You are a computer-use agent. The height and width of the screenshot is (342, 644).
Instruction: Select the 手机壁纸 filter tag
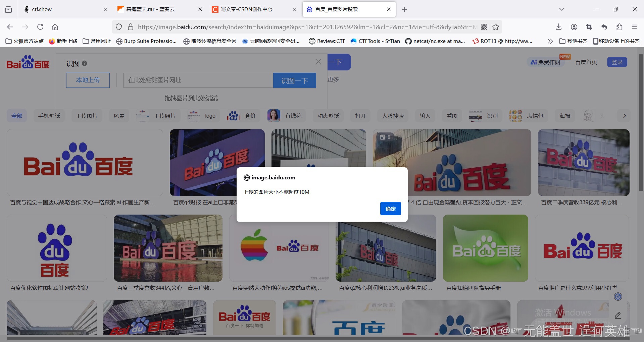(49, 116)
